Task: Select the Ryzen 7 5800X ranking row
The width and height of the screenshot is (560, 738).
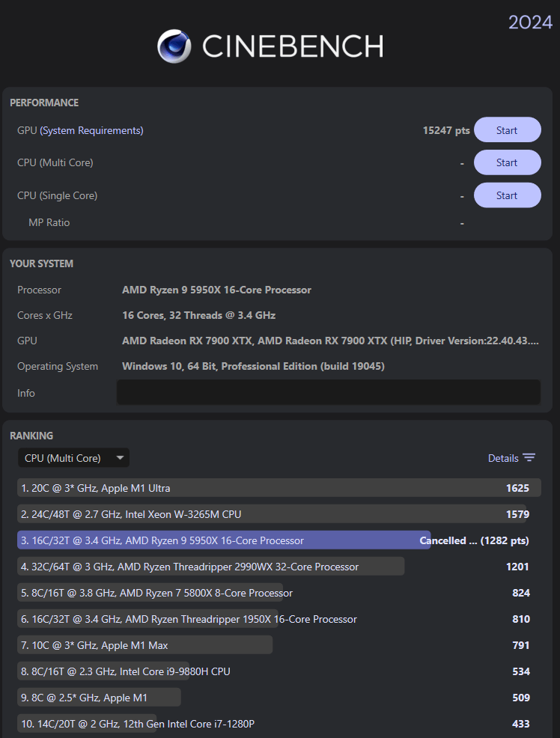Action: [x=279, y=593]
